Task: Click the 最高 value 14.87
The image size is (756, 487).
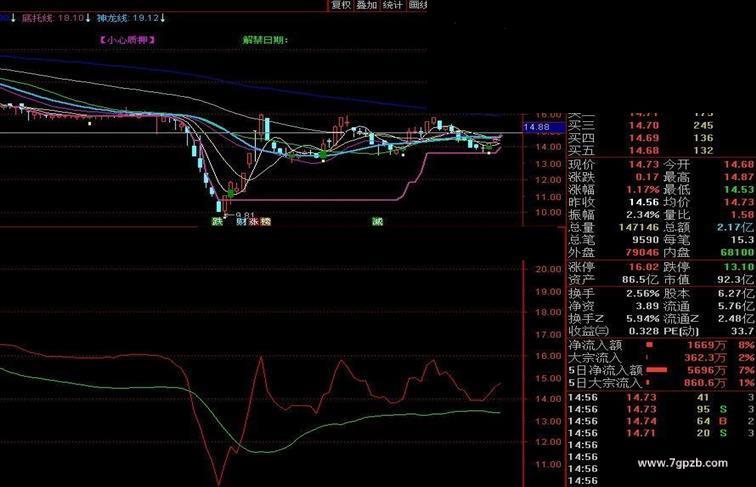Action: pyautogui.click(x=739, y=177)
